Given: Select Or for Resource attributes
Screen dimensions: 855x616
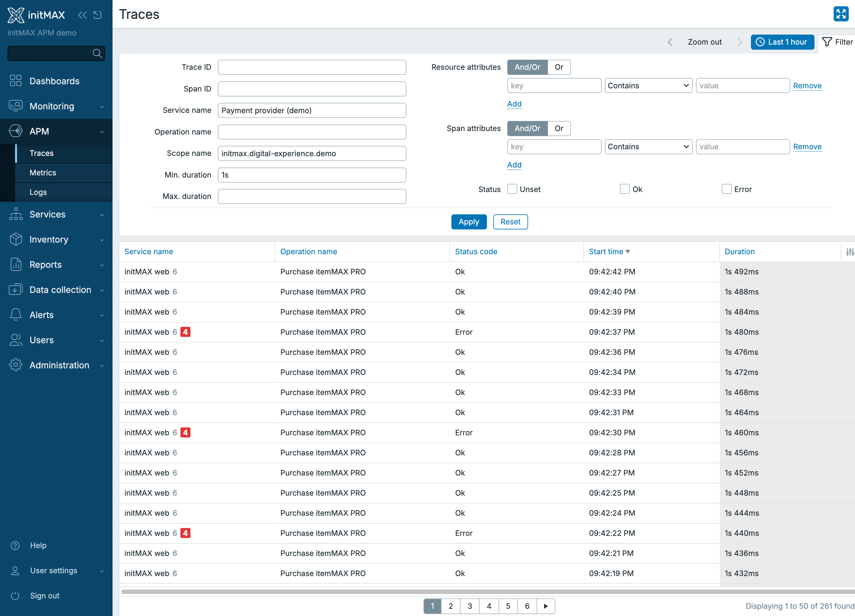Looking at the screenshot, I should pyautogui.click(x=559, y=67).
